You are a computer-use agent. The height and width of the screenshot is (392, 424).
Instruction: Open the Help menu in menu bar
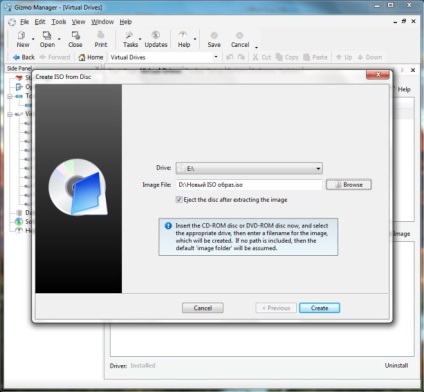tap(126, 22)
